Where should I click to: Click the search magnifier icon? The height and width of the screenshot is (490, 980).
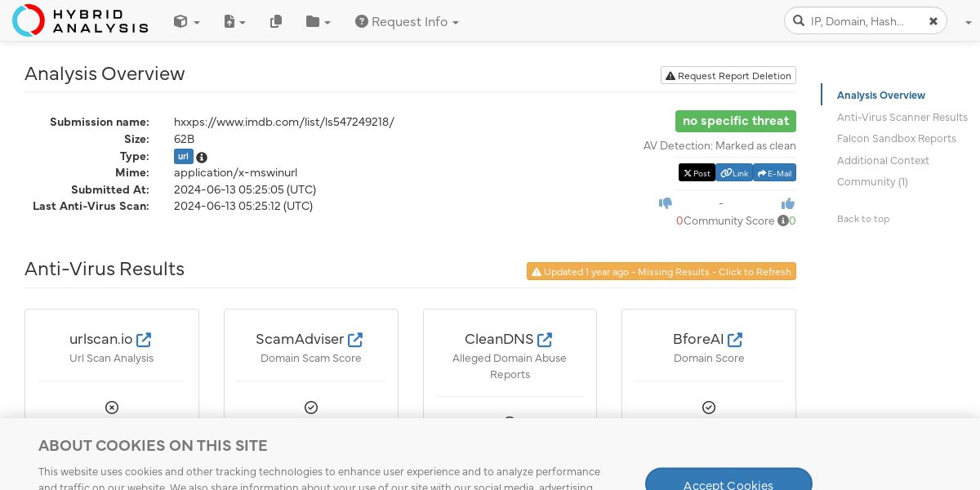point(798,21)
